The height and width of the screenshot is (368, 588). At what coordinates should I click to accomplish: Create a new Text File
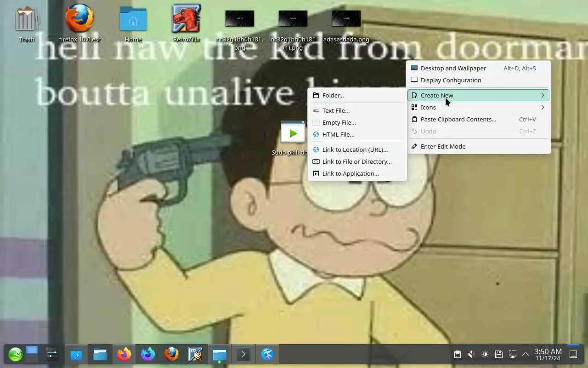pyautogui.click(x=357, y=110)
